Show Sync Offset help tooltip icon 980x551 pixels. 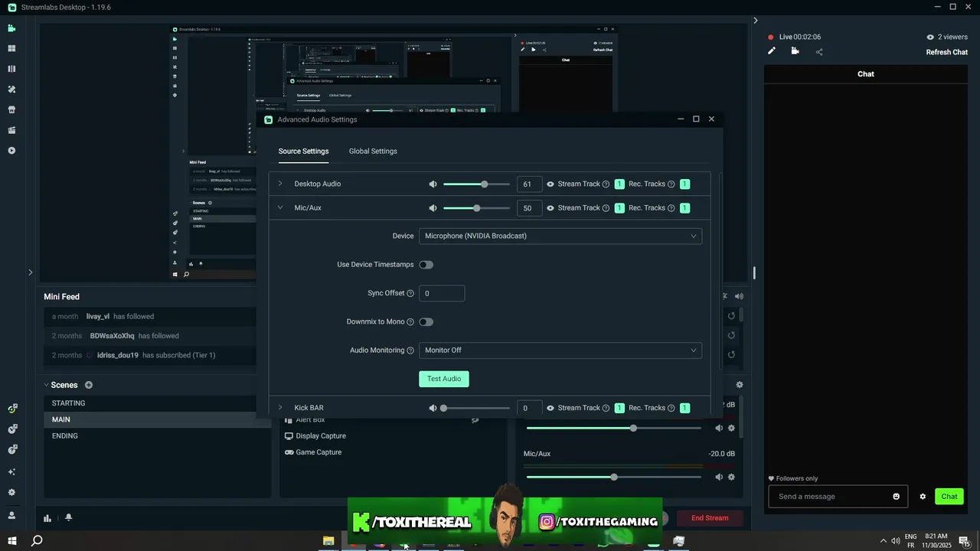pyautogui.click(x=410, y=293)
